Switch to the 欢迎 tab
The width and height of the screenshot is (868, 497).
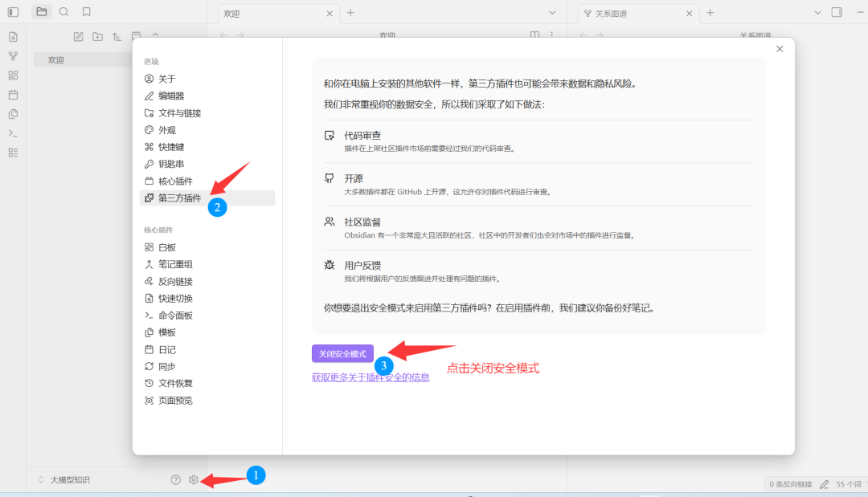click(x=276, y=14)
